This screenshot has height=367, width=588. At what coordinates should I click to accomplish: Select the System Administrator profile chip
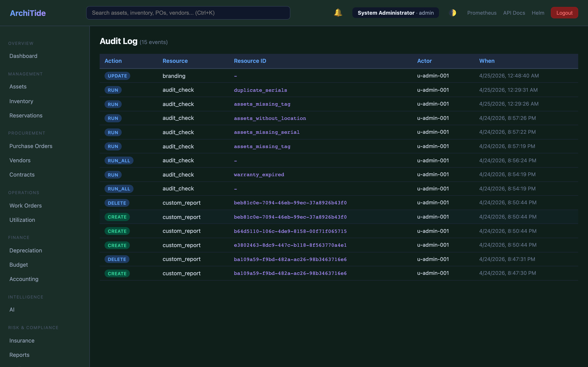[x=395, y=13]
